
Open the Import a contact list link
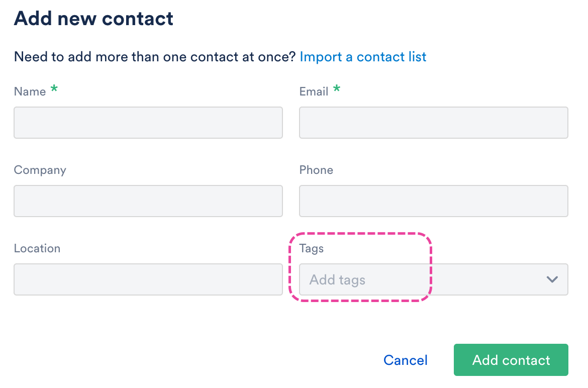pos(363,57)
